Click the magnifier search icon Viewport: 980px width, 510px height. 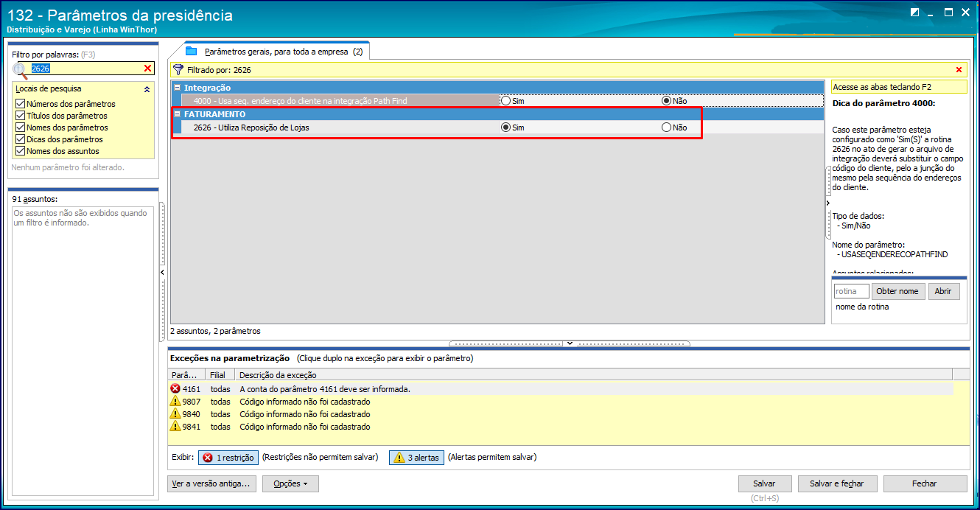tap(21, 70)
